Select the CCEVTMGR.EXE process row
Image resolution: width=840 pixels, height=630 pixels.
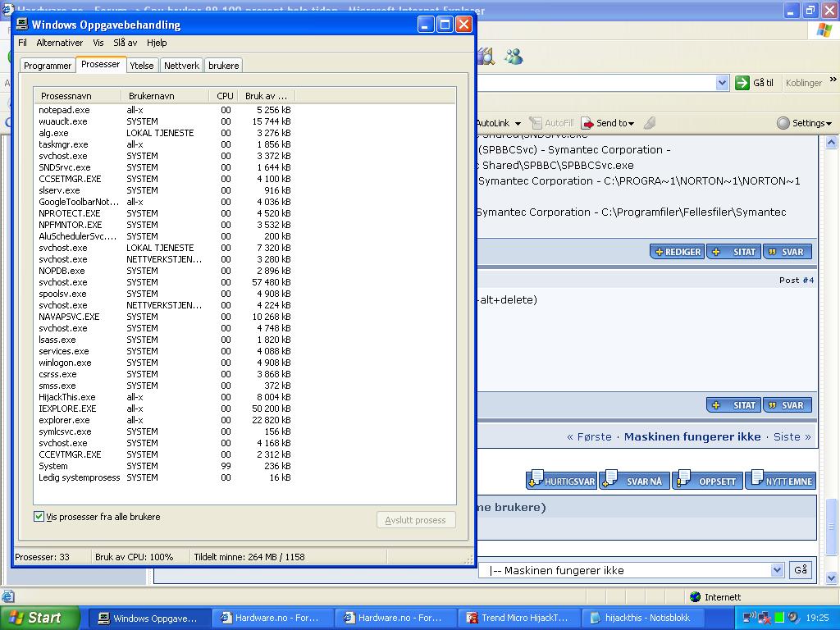[164, 454]
